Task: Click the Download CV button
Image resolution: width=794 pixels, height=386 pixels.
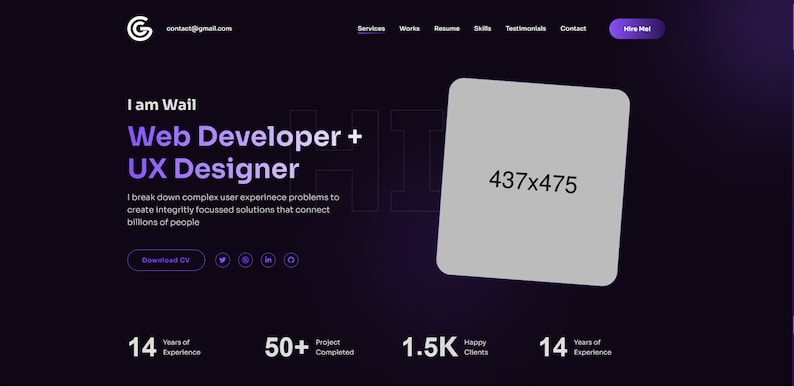Action: point(166,260)
